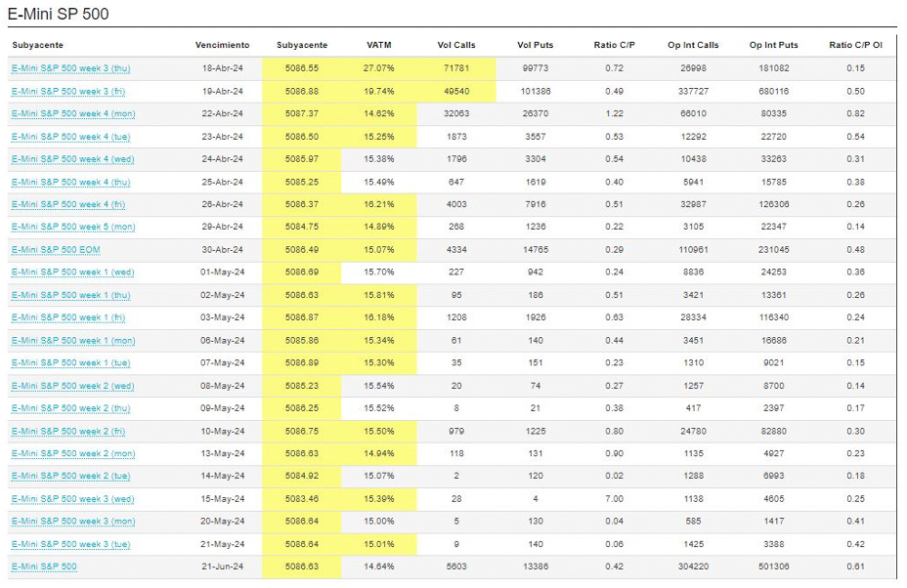Viewport: 907px width, 588px height.
Task: Click the E-Mini SP 500 table title
Action: pos(58,15)
